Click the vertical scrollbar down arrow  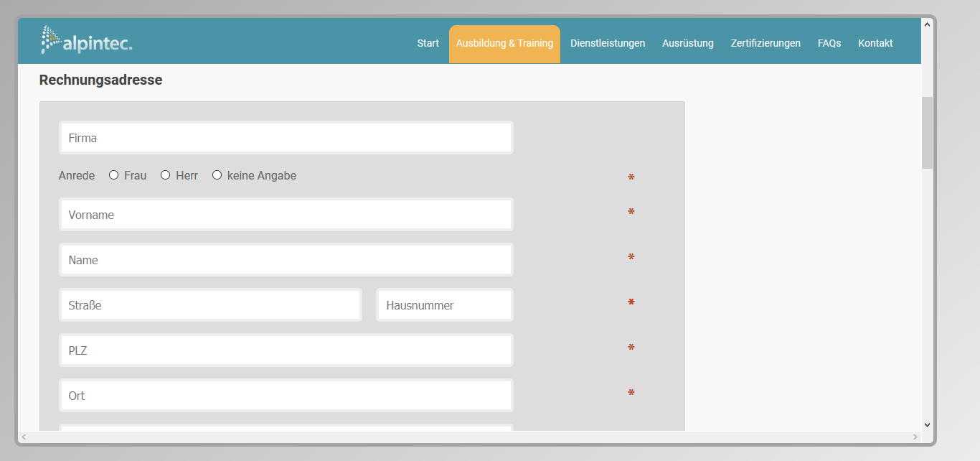click(927, 425)
